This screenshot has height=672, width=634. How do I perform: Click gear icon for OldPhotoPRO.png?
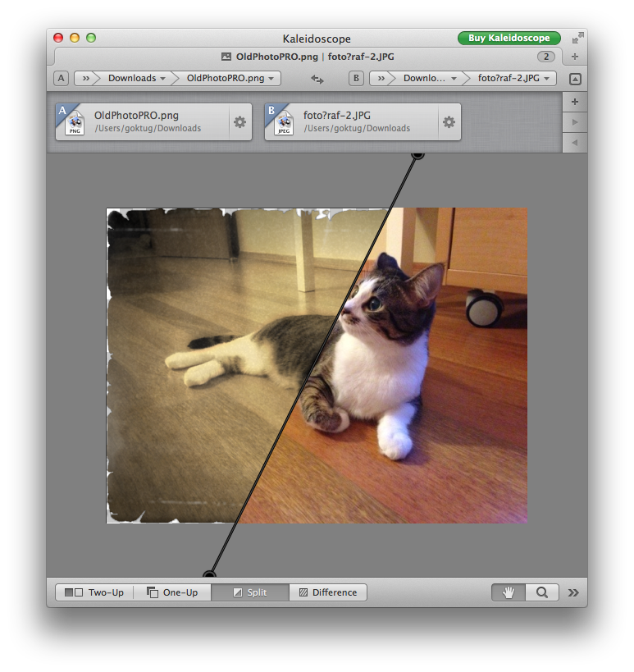coord(239,122)
